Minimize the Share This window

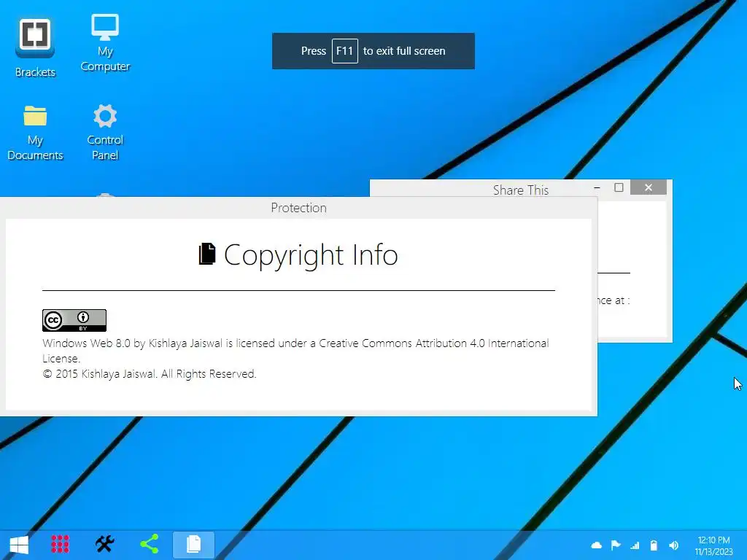pos(597,188)
